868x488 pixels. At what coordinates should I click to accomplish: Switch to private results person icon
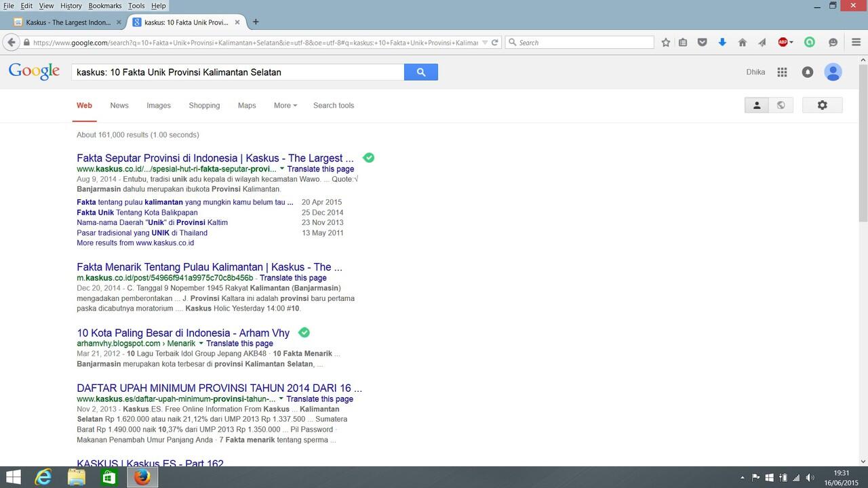[x=757, y=105]
